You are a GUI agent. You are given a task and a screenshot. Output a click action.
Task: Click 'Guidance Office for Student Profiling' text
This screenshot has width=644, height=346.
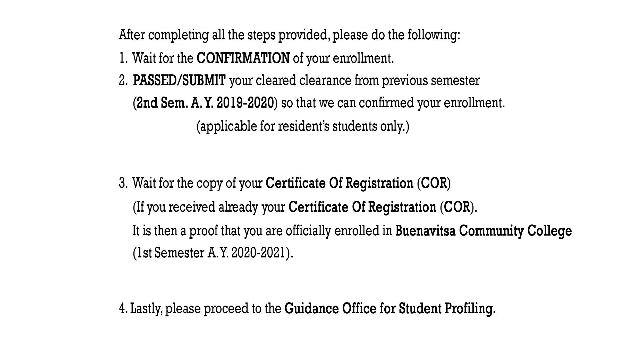point(390,309)
